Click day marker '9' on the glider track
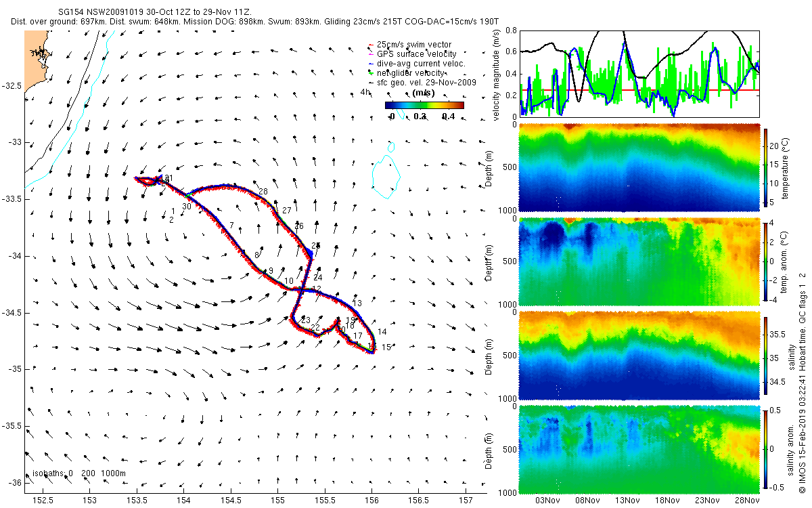 point(271,271)
